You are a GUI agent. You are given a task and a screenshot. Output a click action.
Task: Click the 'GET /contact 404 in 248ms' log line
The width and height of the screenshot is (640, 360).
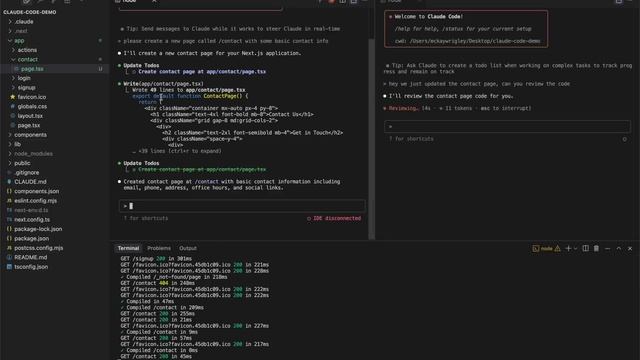point(158,283)
